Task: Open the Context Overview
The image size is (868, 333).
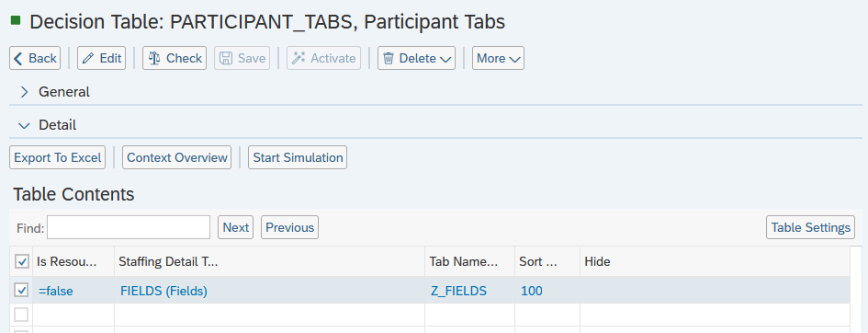Action: (176, 157)
